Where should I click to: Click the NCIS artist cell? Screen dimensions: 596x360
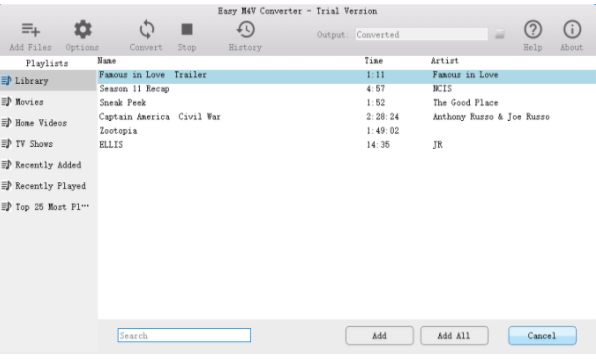point(442,89)
